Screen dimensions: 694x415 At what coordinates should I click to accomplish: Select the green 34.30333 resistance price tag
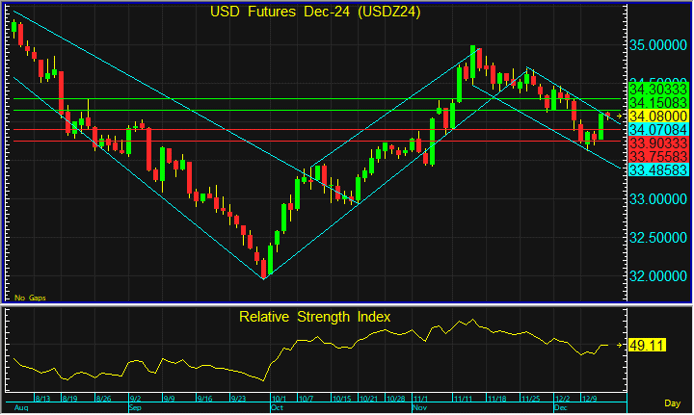click(657, 89)
